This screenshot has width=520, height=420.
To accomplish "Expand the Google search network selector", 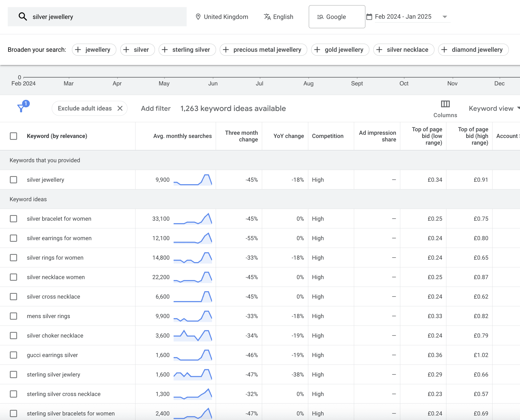I will point(337,17).
